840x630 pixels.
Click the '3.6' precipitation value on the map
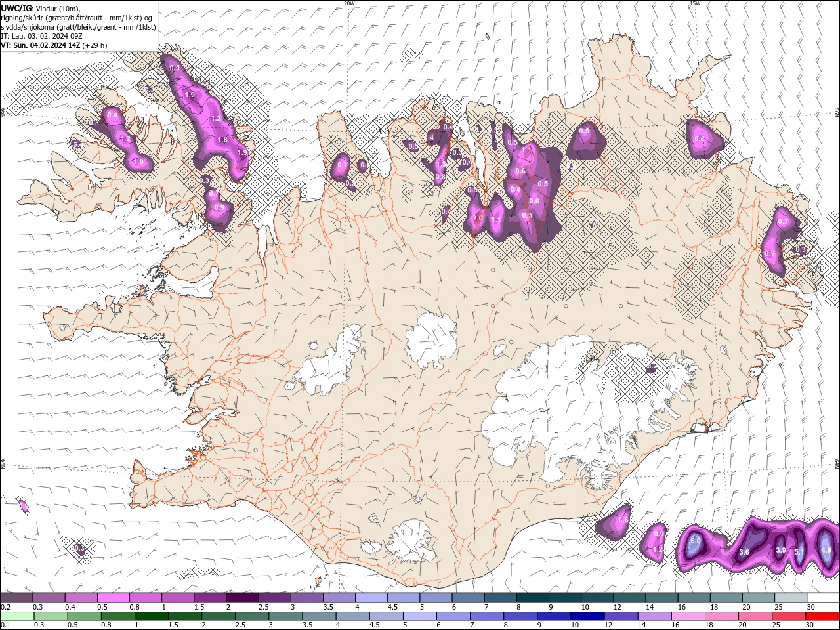pos(744,553)
